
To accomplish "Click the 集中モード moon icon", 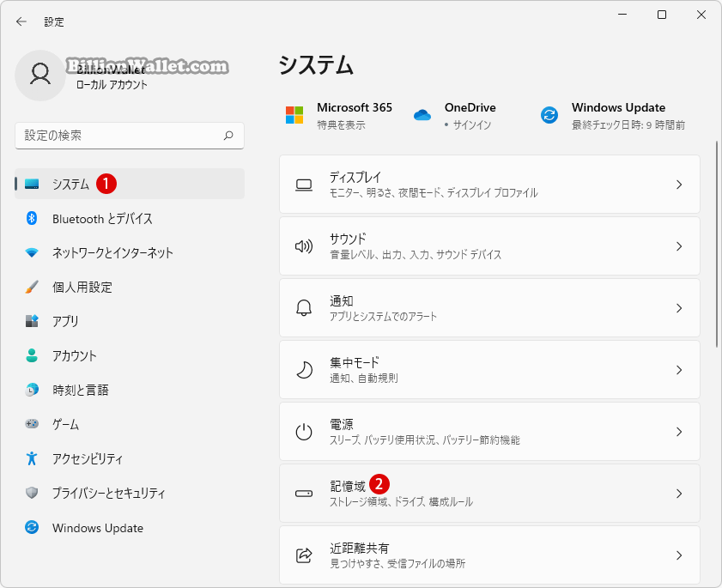I will 304,370.
